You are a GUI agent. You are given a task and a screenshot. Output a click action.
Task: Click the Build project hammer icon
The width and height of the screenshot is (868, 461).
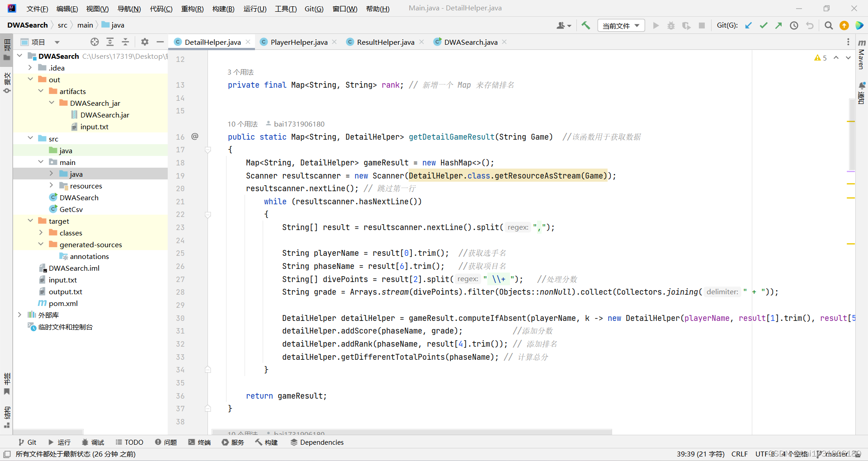tap(585, 25)
